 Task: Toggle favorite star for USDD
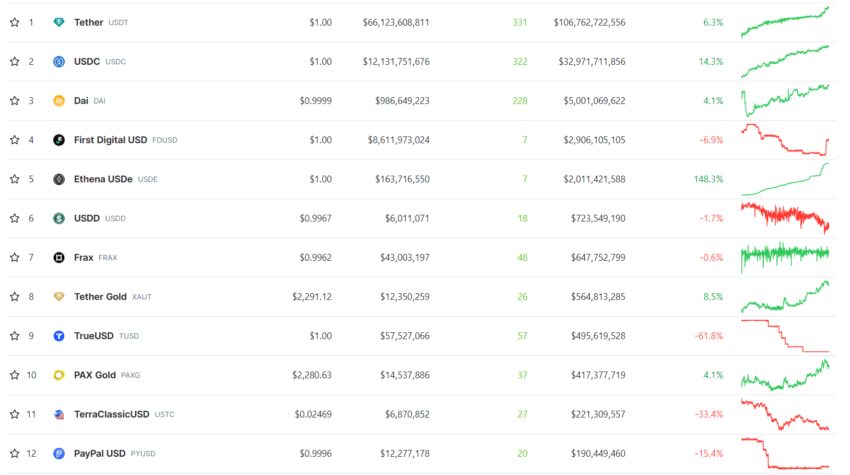pos(14,218)
